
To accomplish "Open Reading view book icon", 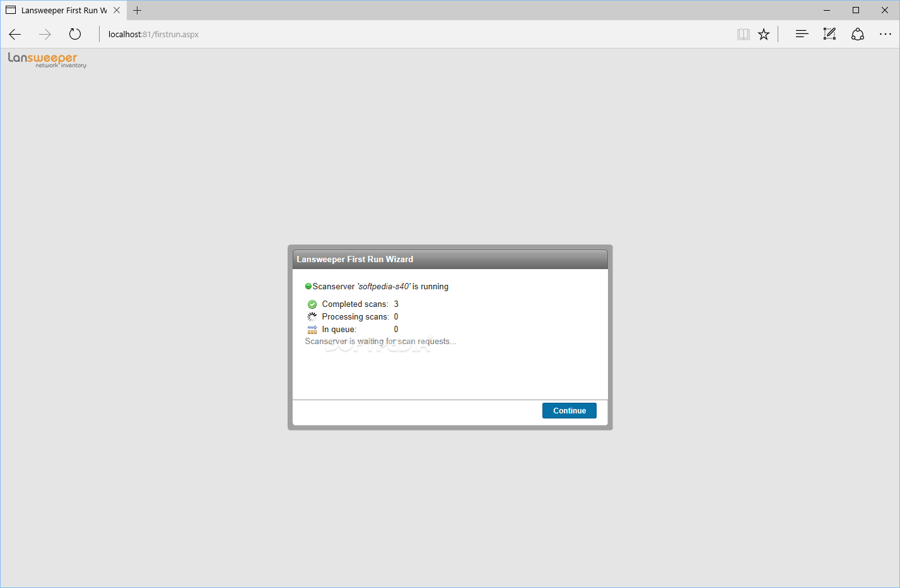I will click(x=744, y=35).
